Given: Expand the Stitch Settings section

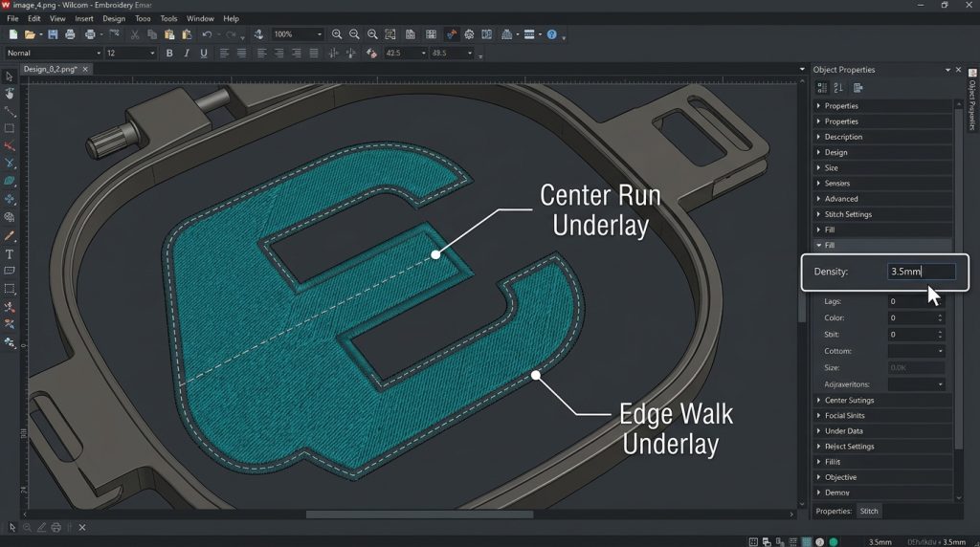Looking at the screenshot, I should click(x=848, y=214).
